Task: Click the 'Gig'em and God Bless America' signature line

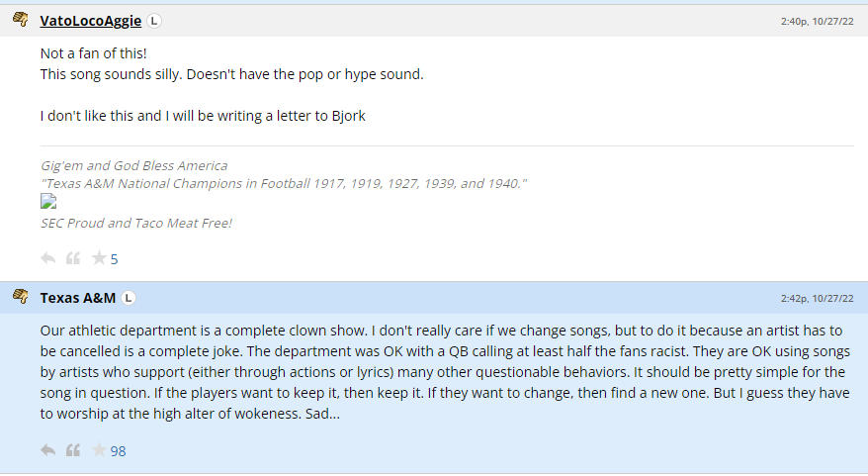Action: click(133, 165)
